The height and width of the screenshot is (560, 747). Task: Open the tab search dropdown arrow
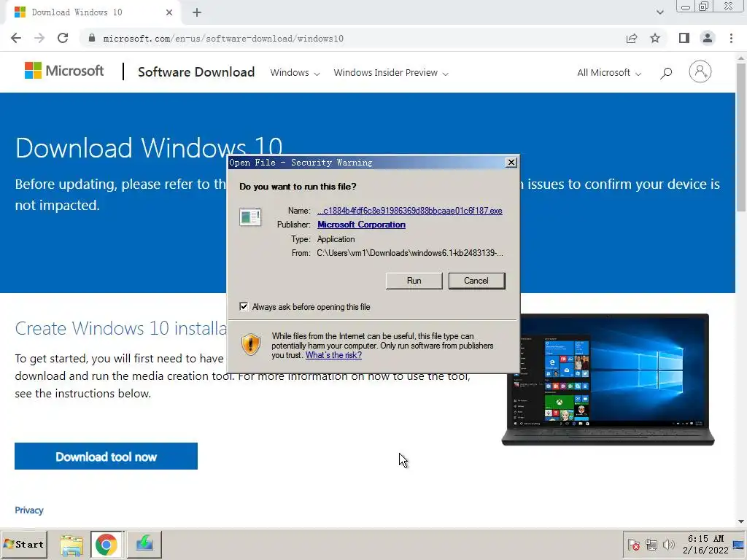pos(659,12)
